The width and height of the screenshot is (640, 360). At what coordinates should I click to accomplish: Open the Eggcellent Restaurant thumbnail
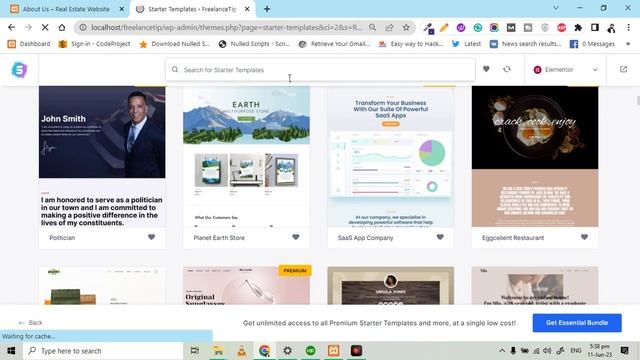(x=535, y=156)
